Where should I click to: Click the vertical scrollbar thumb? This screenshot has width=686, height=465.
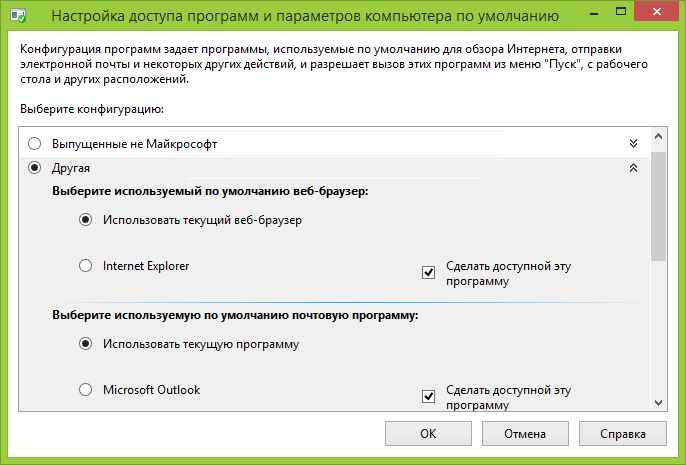pyautogui.click(x=658, y=205)
